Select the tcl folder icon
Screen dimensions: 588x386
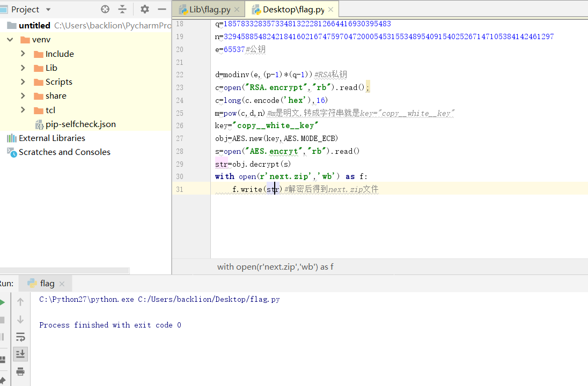click(x=39, y=110)
